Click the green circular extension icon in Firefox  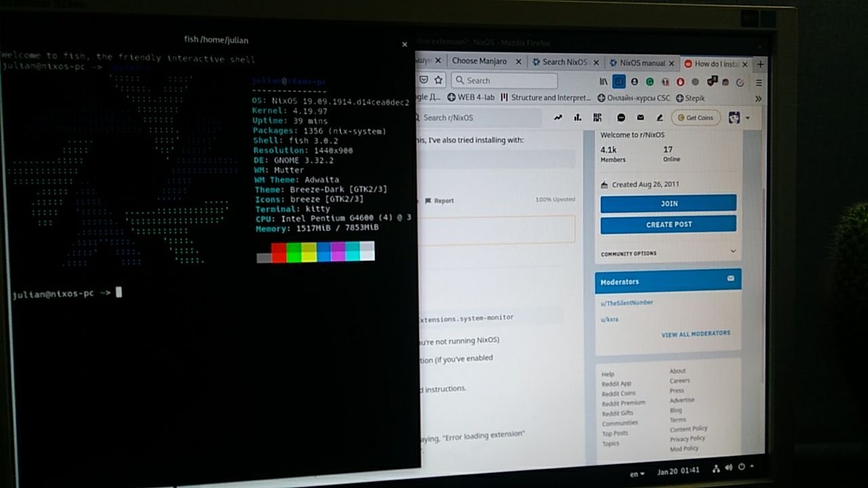click(650, 82)
